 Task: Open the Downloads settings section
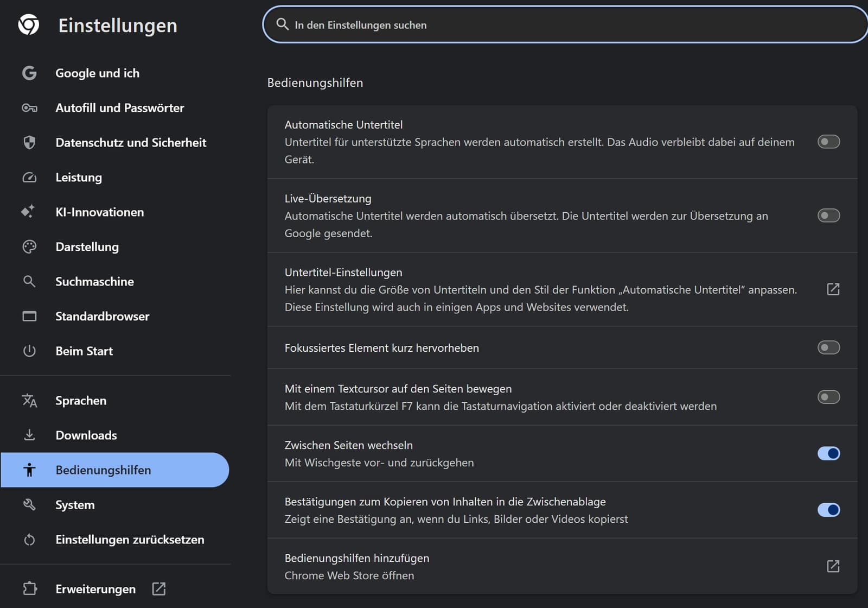click(x=115, y=435)
